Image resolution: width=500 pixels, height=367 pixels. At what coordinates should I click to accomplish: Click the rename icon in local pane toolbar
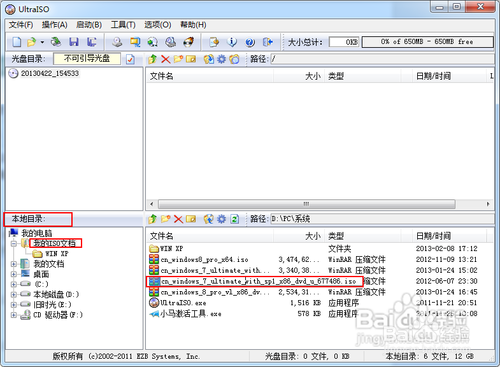point(191,219)
